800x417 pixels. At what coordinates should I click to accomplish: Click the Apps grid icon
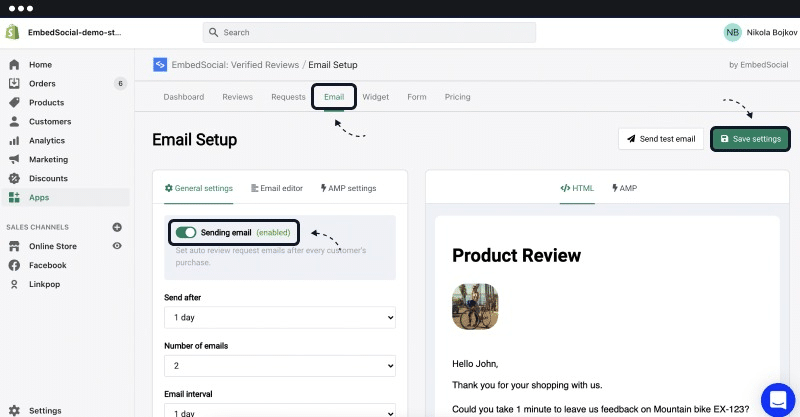[x=14, y=198]
